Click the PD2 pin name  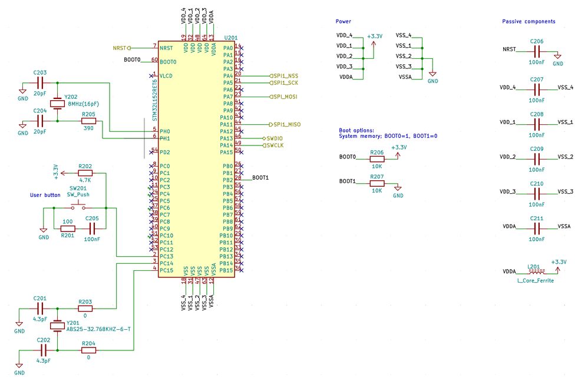tap(164, 153)
